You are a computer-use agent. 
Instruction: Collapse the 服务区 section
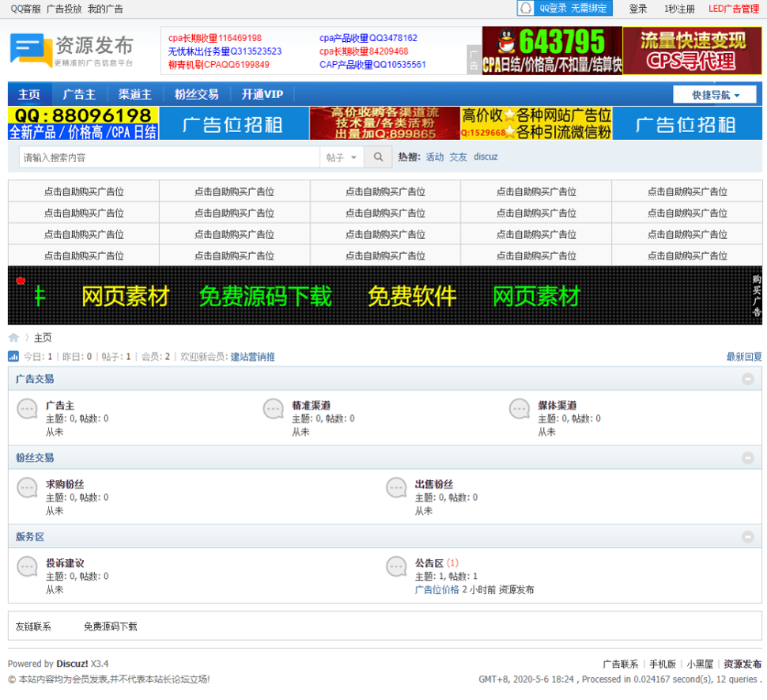[x=747, y=537]
